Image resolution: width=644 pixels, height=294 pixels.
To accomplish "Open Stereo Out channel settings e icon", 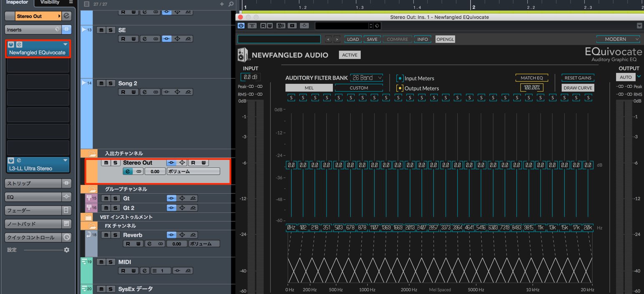I will 128,171.
